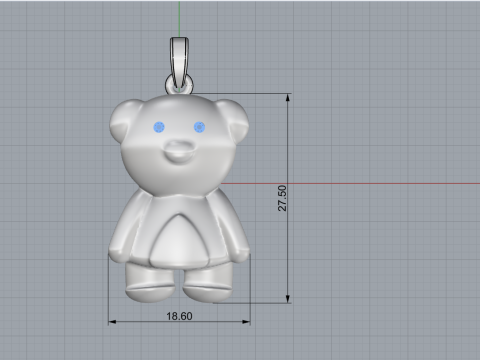Click the 18.60 width dimension text
The height and width of the screenshot is (360, 480).
pos(179,316)
